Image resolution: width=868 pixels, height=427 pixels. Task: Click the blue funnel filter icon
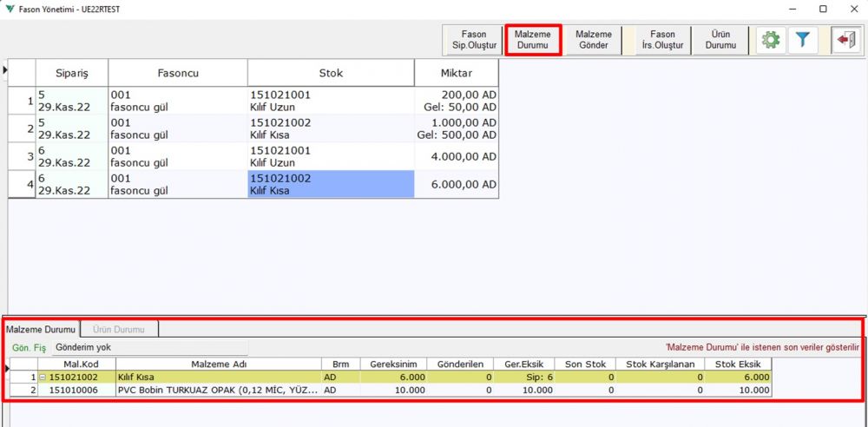coord(803,40)
